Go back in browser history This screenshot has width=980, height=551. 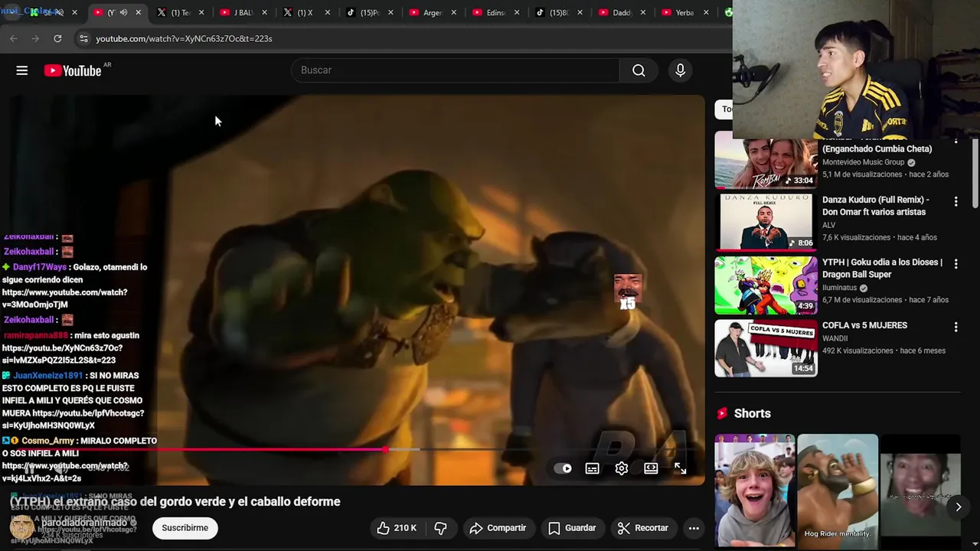coord(14,38)
